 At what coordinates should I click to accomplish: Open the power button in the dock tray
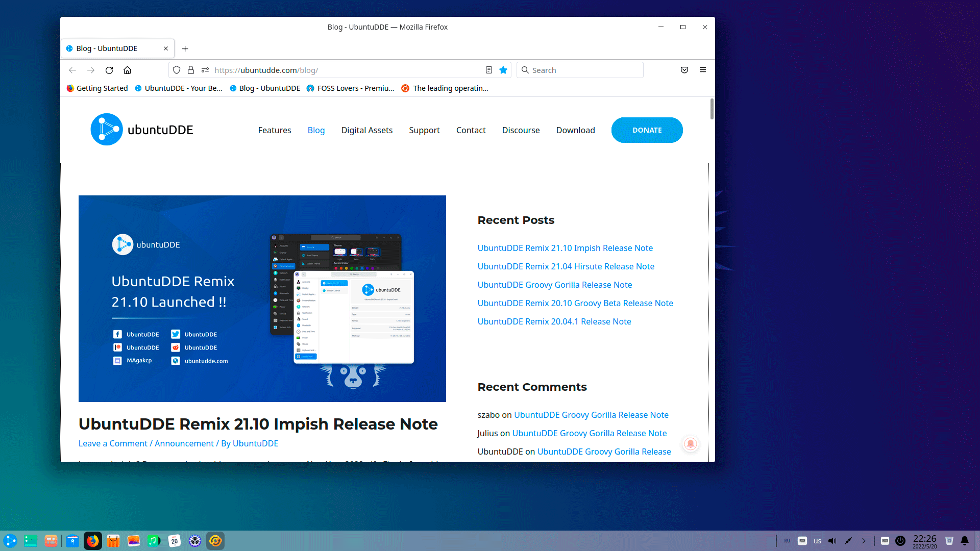tap(900, 541)
